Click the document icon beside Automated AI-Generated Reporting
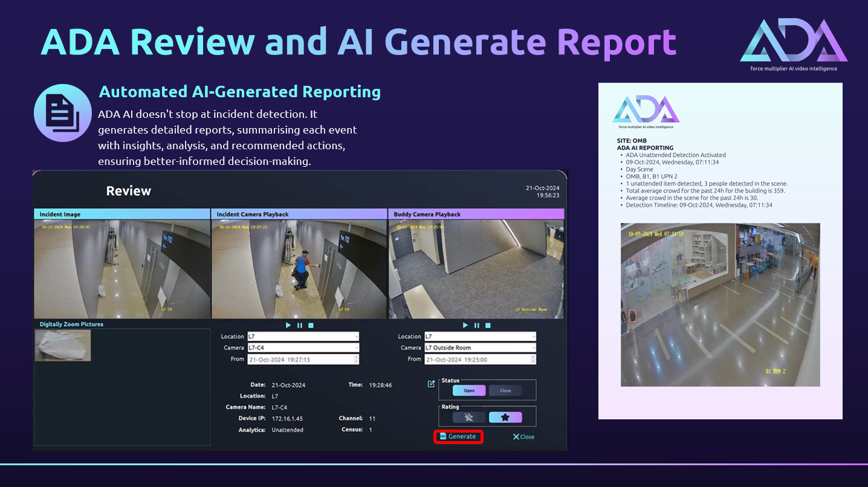 [63, 113]
